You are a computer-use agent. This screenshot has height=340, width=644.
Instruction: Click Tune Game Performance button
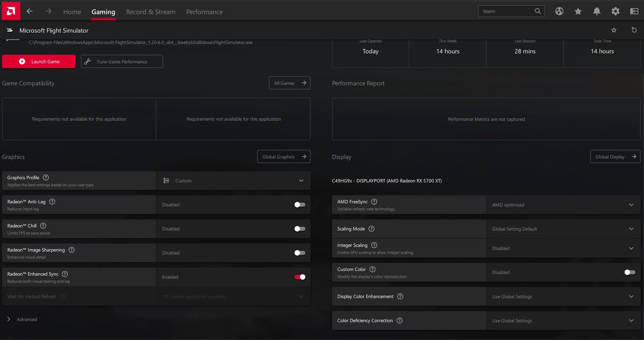coord(122,61)
